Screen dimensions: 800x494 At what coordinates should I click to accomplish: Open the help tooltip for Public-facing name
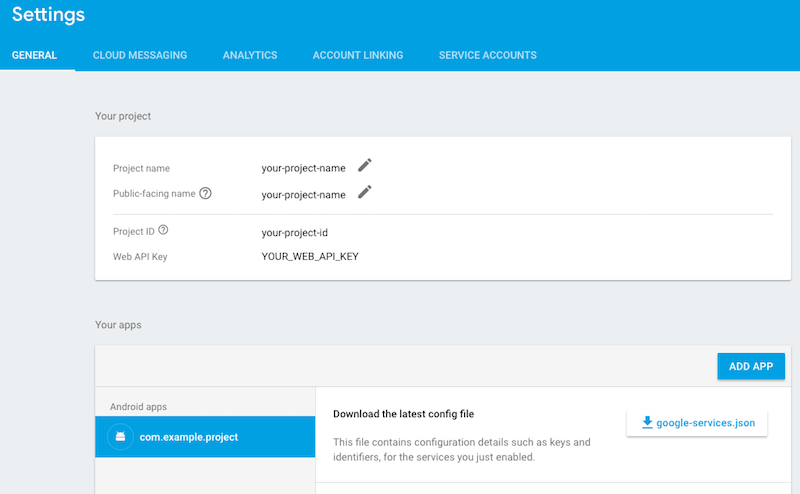[x=205, y=193]
